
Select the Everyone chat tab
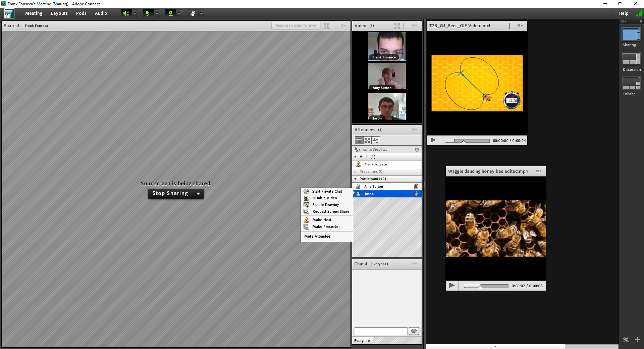pyautogui.click(x=362, y=341)
